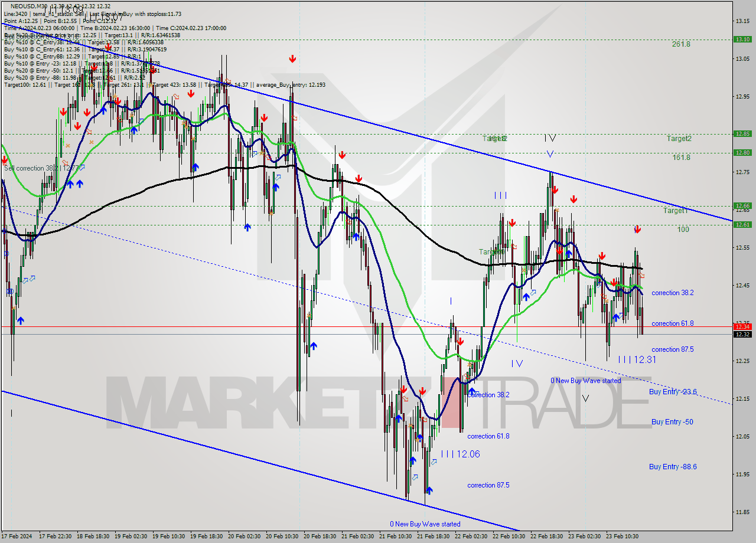Image resolution: width=756 pixels, height=543 pixels.
Task: Click the 12.05 price axis label
Action: click(742, 437)
